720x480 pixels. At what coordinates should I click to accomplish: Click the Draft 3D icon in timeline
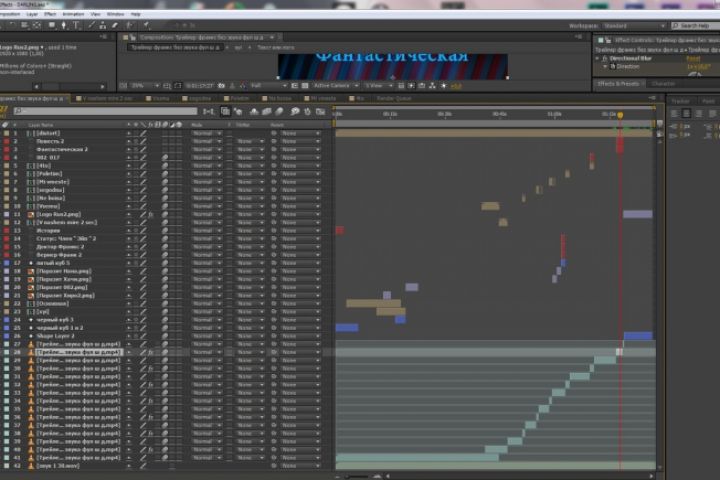pyautogui.click(x=238, y=111)
